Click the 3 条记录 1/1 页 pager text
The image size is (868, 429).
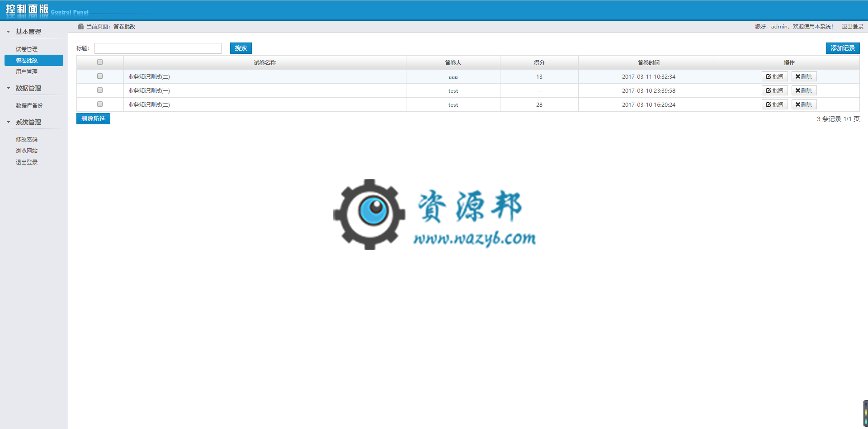pyautogui.click(x=838, y=119)
